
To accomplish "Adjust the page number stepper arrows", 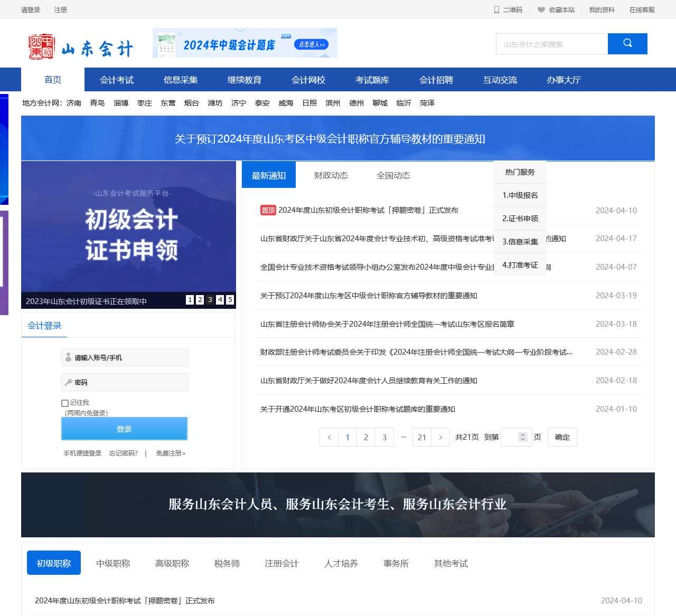I will point(522,437).
